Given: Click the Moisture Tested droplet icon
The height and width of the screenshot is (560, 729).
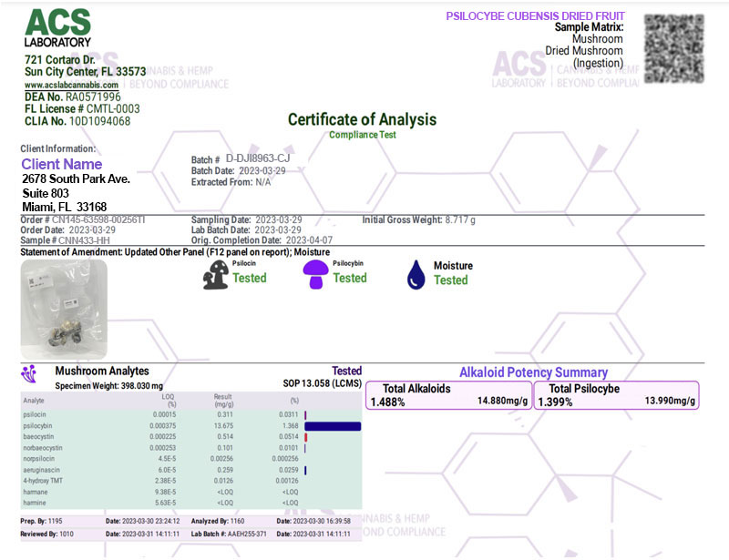Looking at the screenshot, I should 415,273.
